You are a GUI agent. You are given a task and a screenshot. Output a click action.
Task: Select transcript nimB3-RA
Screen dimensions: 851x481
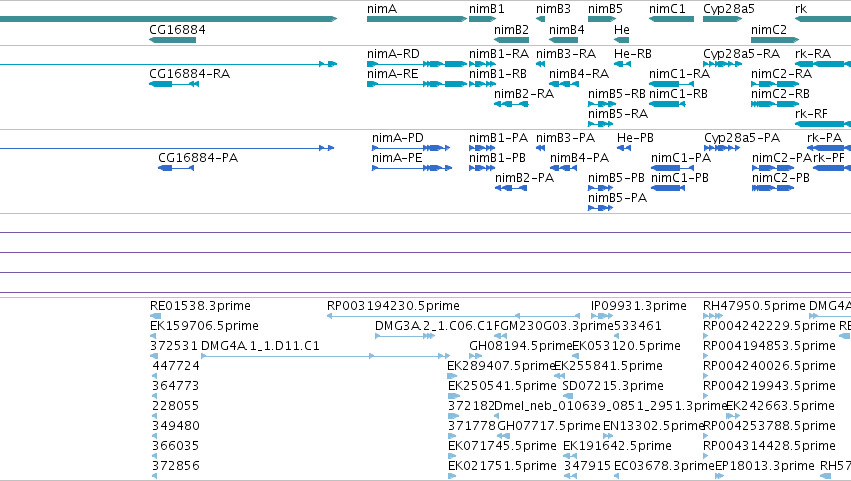coord(541,64)
